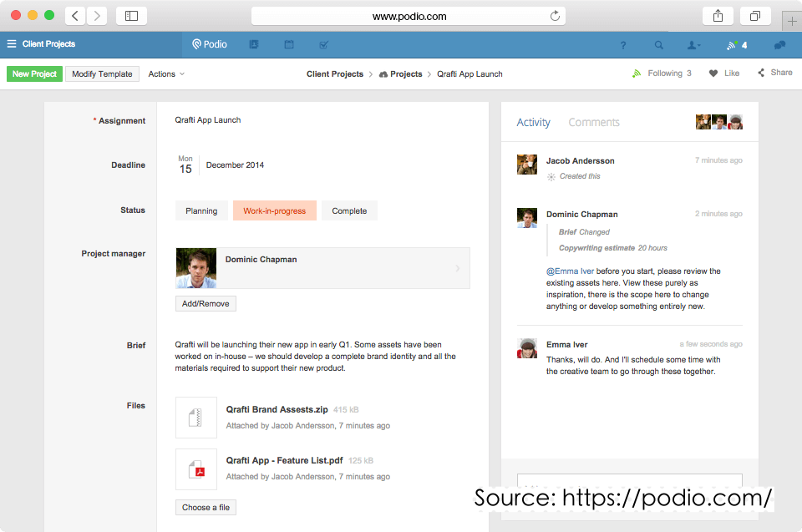Image resolution: width=802 pixels, height=532 pixels.
Task: Click the search magnifier icon
Action: pyautogui.click(x=659, y=45)
